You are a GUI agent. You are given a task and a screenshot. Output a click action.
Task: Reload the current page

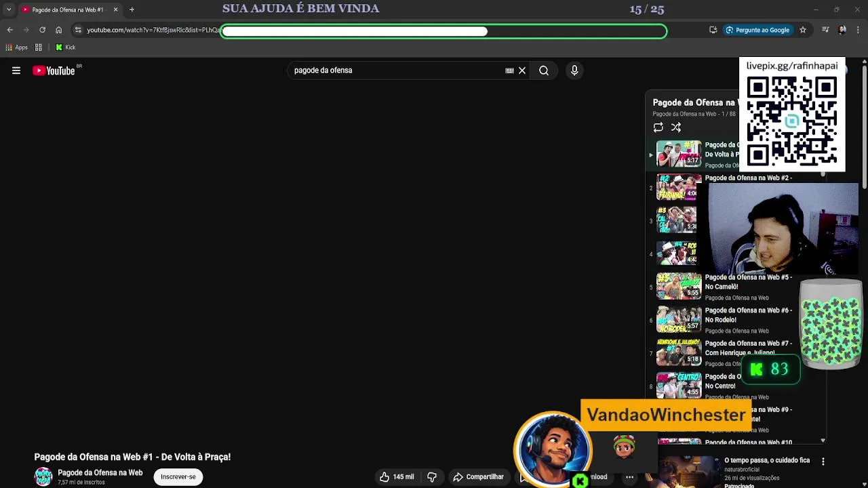(42, 30)
